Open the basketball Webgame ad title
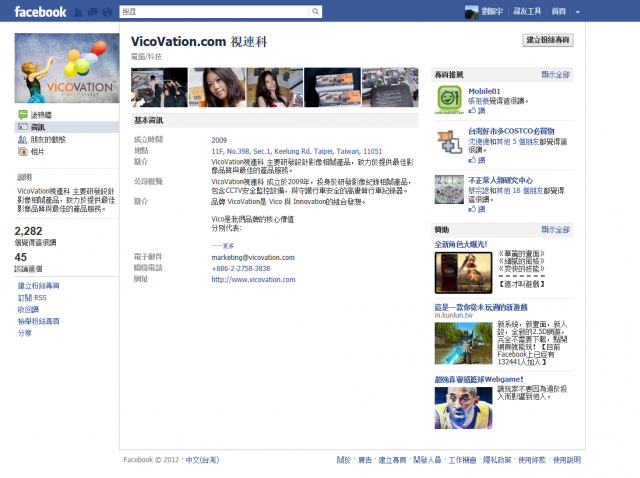 479,379
